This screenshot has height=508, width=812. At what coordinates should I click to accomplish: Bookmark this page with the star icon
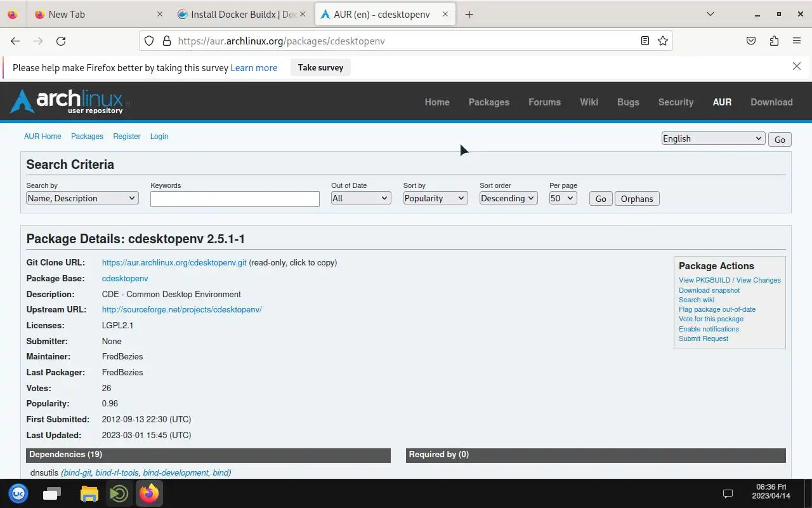coord(663,41)
